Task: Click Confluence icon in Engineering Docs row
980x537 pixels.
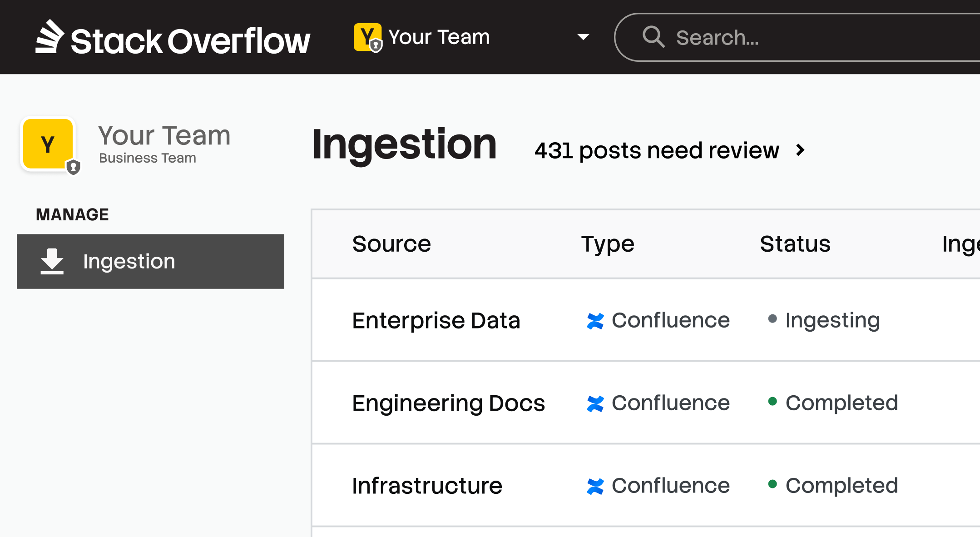Action: 595,403
